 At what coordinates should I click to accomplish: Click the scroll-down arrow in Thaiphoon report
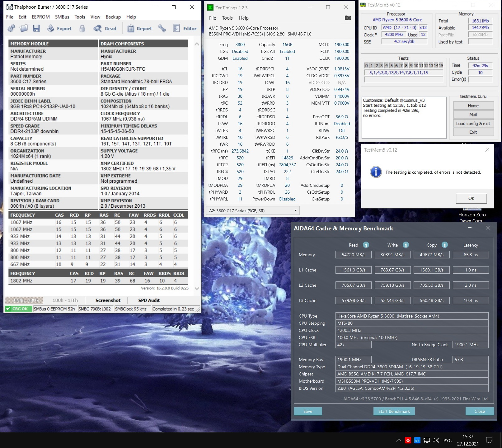click(x=197, y=289)
